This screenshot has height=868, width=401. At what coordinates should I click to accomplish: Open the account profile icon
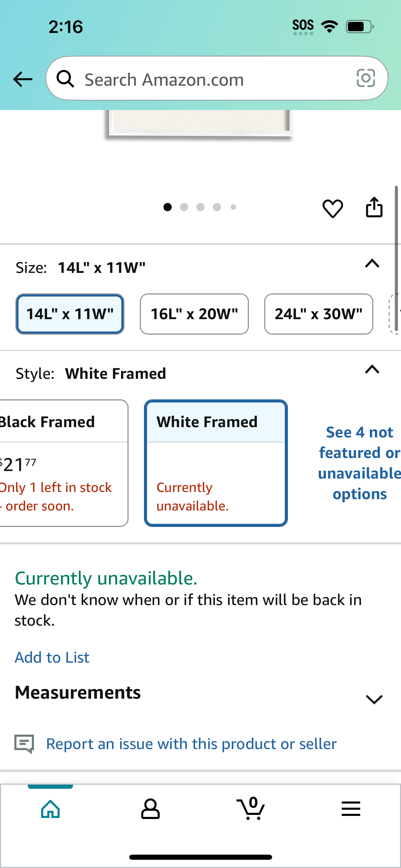[150, 809]
